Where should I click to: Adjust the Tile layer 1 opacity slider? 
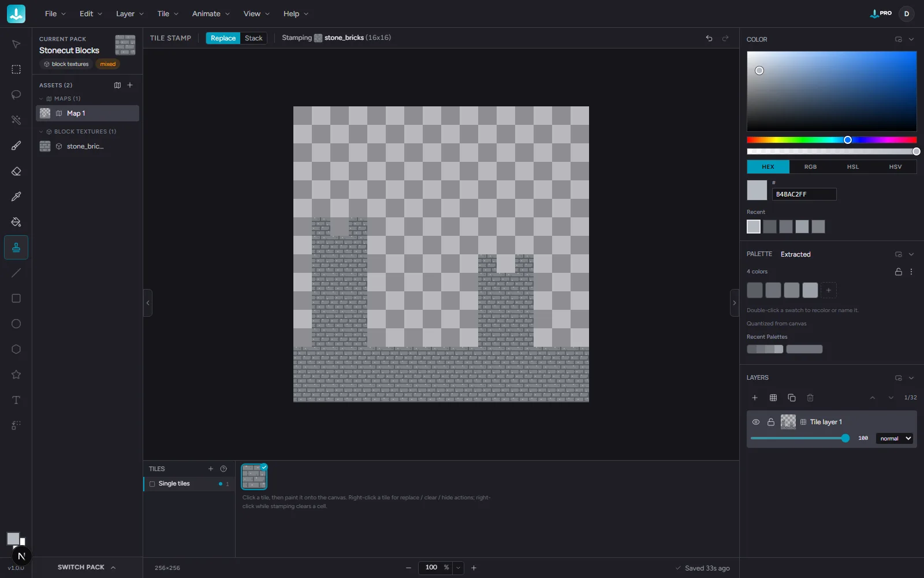click(x=800, y=439)
